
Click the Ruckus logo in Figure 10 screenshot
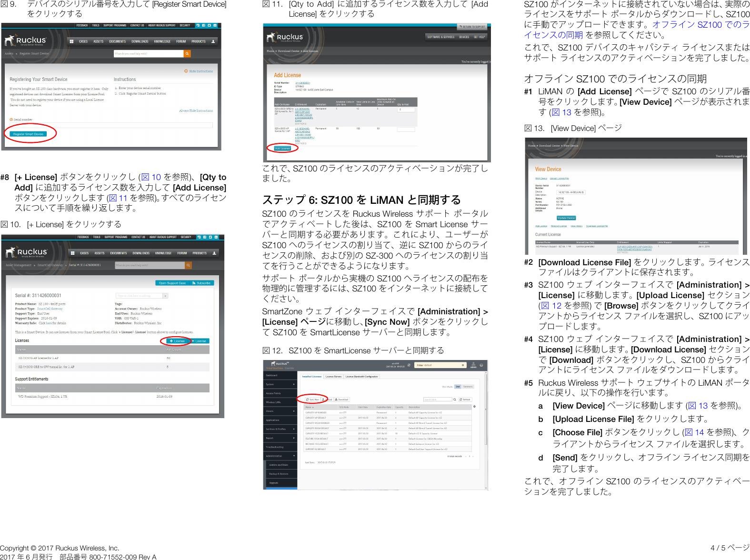27,252
